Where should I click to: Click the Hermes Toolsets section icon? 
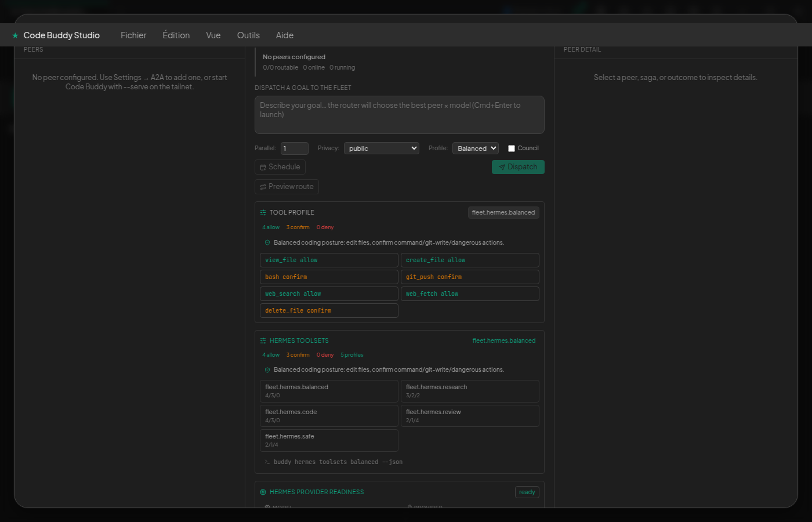(x=263, y=340)
